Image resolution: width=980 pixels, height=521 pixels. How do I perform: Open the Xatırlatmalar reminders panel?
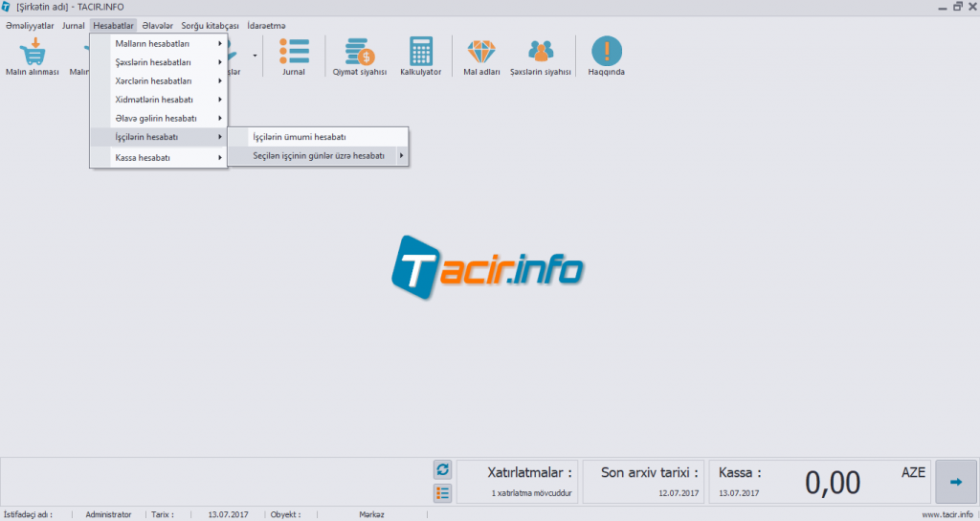click(x=517, y=481)
